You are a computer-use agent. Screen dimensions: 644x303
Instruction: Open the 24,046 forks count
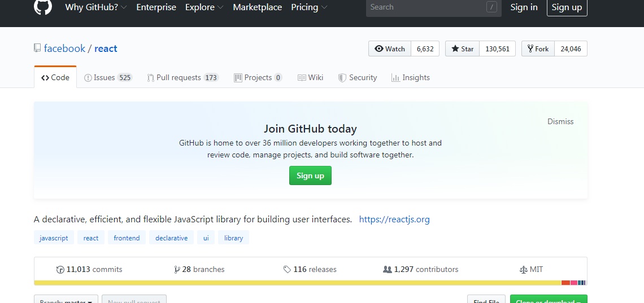[x=571, y=49]
